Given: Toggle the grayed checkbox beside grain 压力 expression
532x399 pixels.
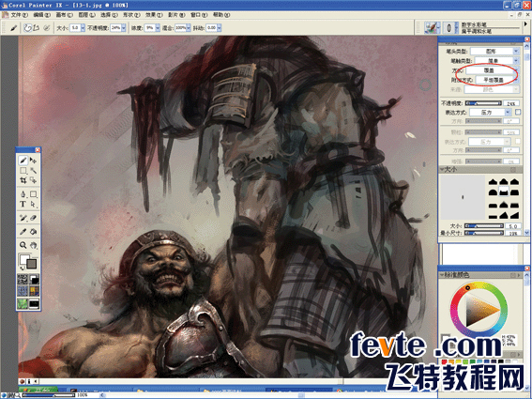Looking at the screenshot, I should coord(518,141).
